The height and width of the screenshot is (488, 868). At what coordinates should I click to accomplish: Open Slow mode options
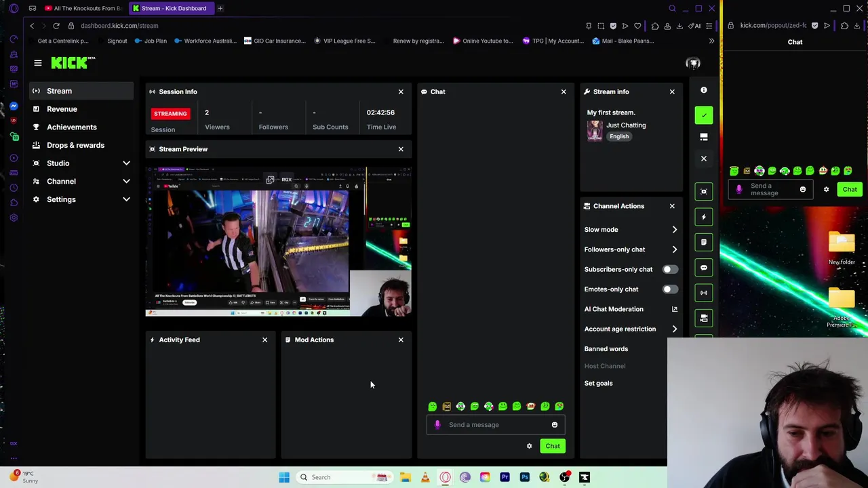[x=631, y=230]
